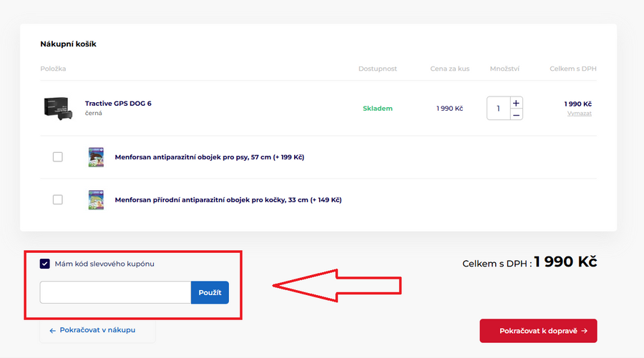Click right arrow icon in Pokračovat k dopravě
This screenshot has width=644, height=358.
(x=585, y=331)
